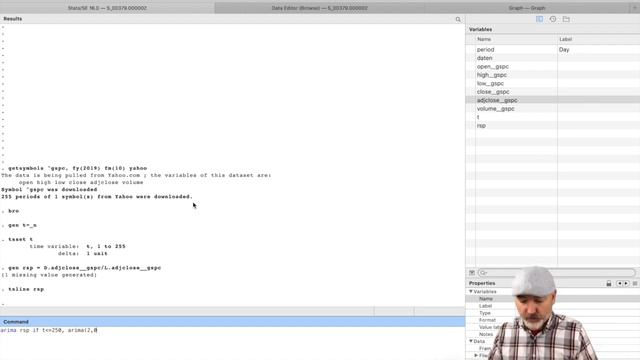
Task: Select the daten variable
Action: click(x=484, y=58)
